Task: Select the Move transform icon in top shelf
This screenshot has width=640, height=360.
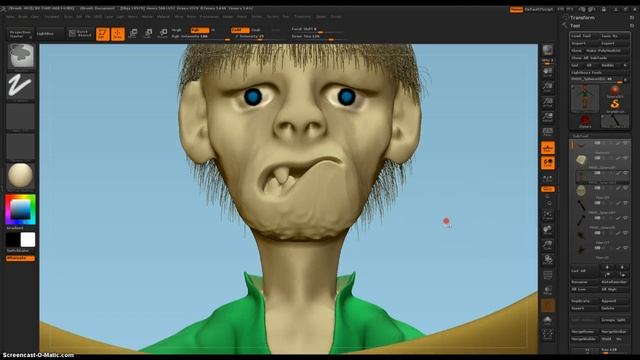Action: [133, 33]
